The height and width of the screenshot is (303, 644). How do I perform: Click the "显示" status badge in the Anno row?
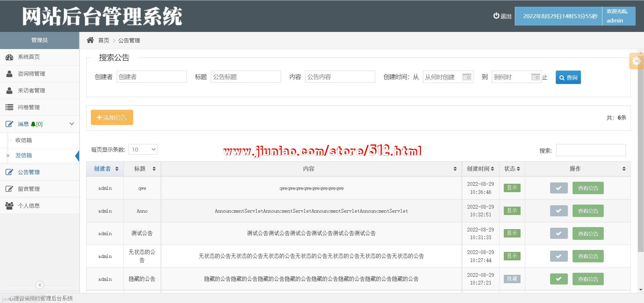pos(512,211)
